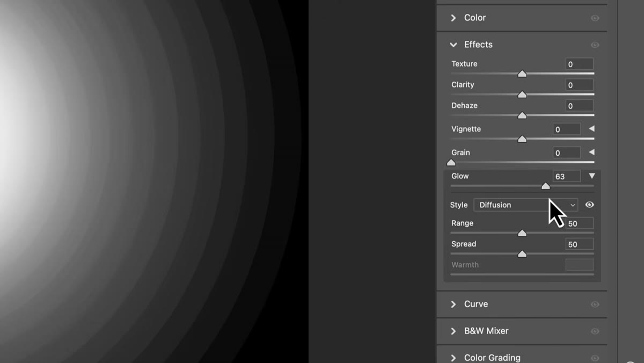The width and height of the screenshot is (644, 363).
Task: Click the Glow slider handle
Action: click(545, 186)
